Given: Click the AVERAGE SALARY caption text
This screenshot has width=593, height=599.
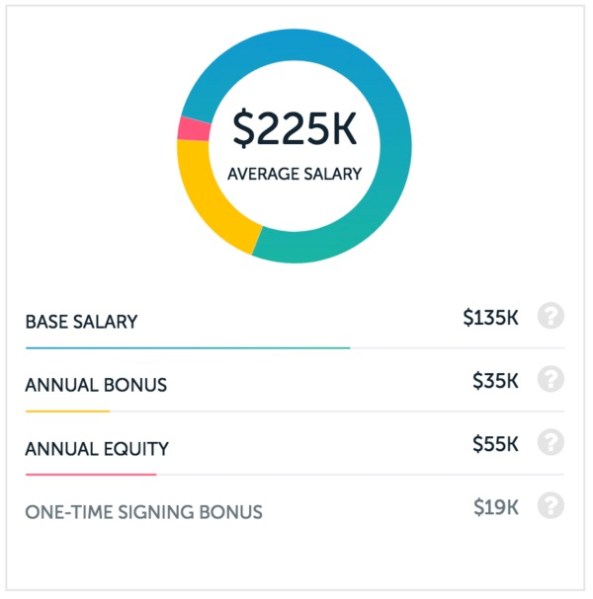Looking at the screenshot, I should click(x=295, y=174).
